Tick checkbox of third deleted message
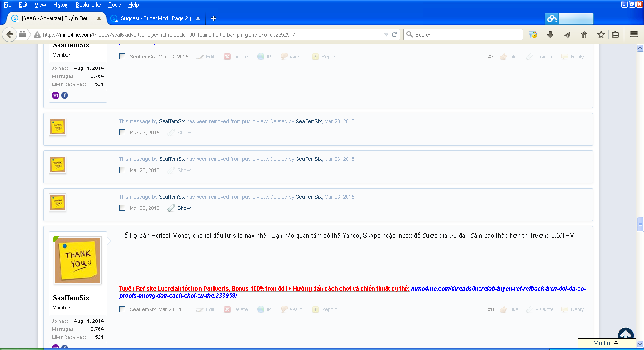The image size is (644, 350). [x=123, y=208]
